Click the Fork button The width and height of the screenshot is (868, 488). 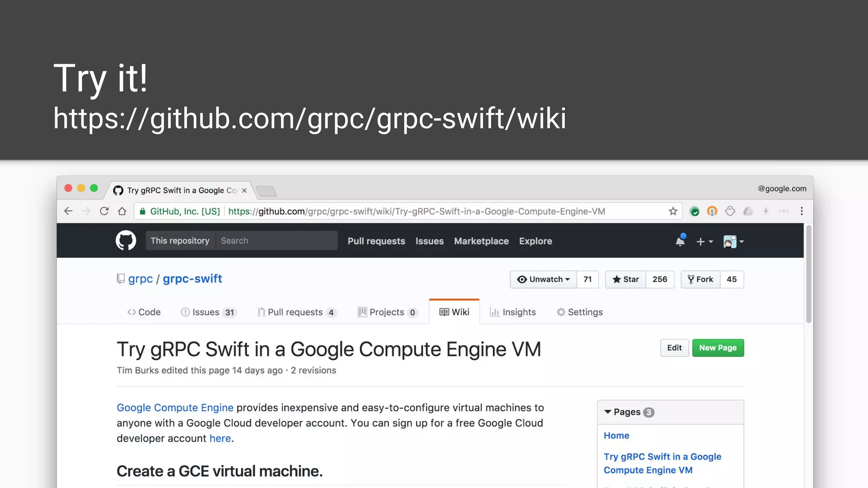click(x=700, y=279)
